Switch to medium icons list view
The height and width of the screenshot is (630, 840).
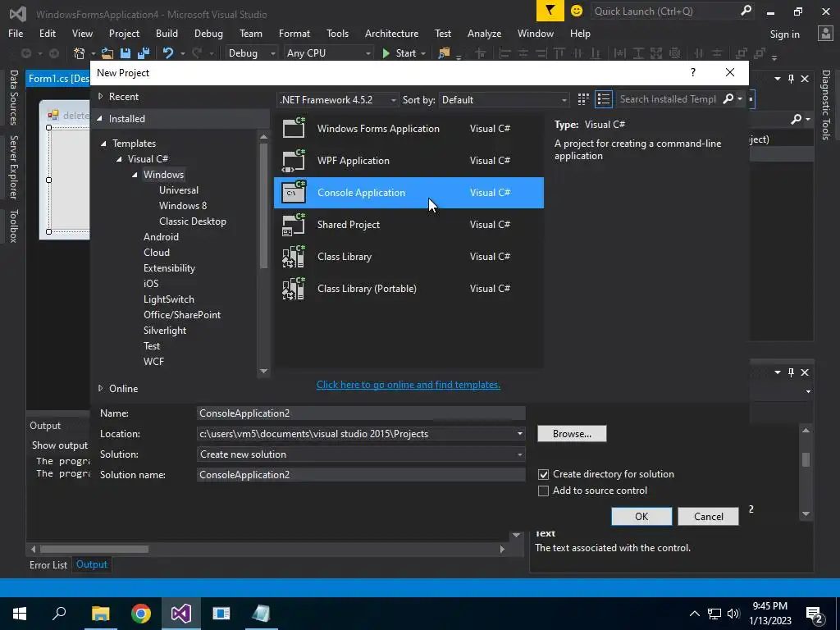(x=604, y=99)
